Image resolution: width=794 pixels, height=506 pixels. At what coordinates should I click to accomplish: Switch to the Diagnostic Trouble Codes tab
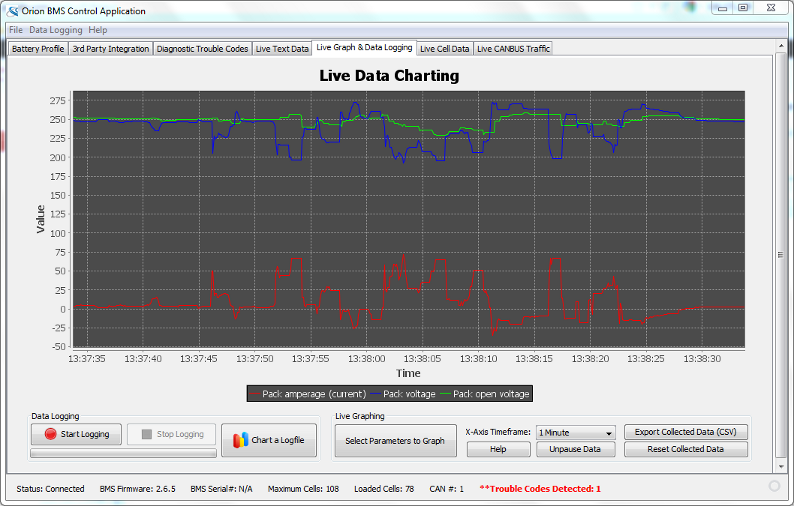[202, 49]
